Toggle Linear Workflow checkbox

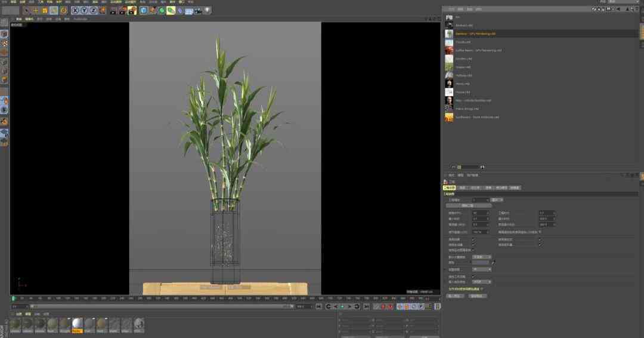click(x=473, y=276)
